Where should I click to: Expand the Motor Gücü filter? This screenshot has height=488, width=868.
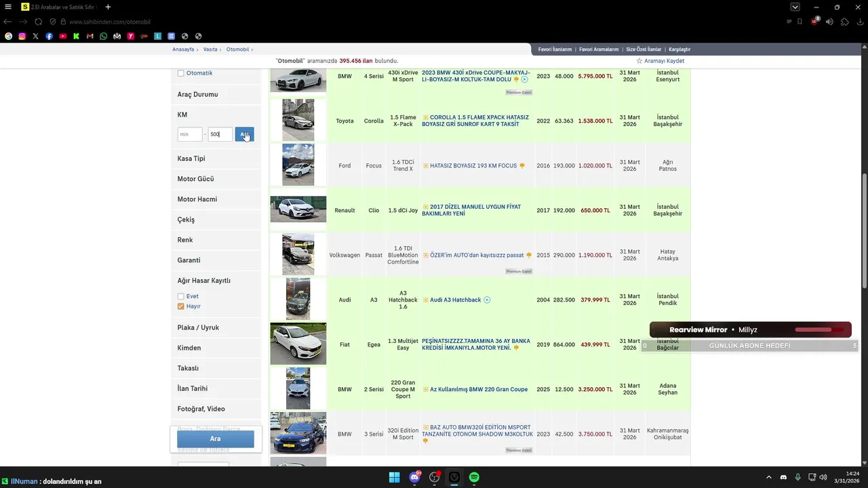pos(216,179)
